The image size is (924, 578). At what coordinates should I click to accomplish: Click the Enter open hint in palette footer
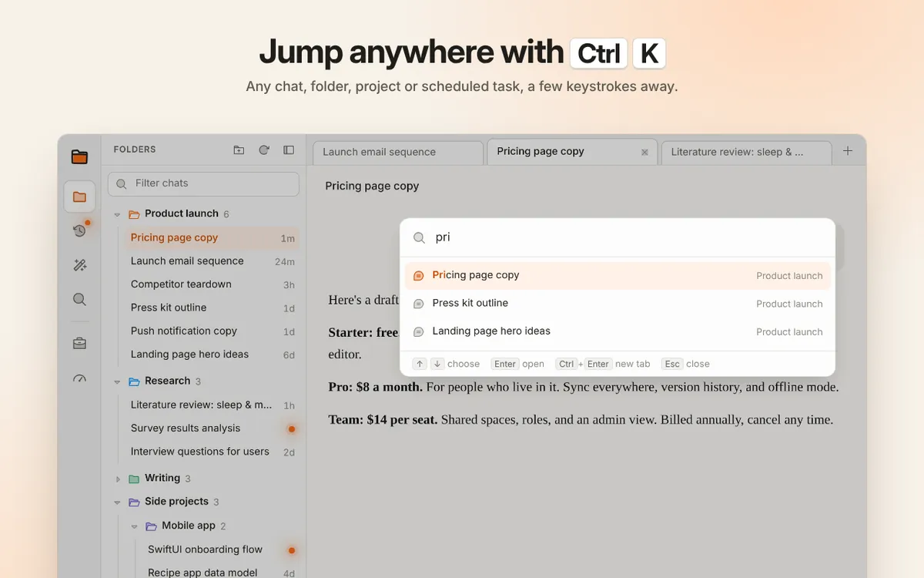pyautogui.click(x=517, y=364)
